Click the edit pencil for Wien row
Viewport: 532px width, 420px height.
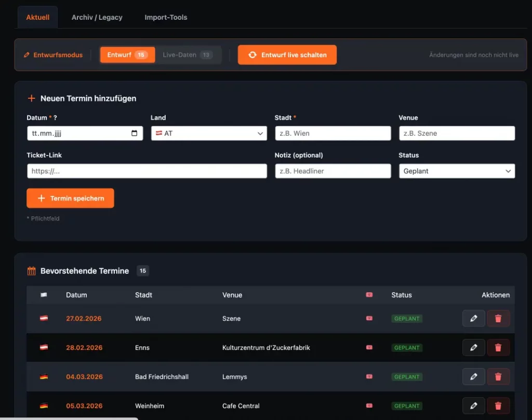tap(473, 319)
